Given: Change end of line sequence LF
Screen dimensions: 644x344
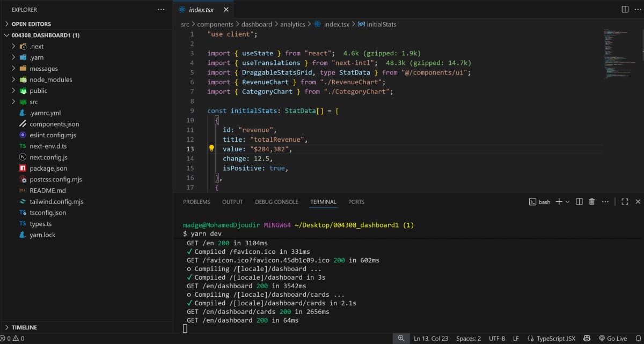Looking at the screenshot, I should point(516,339).
